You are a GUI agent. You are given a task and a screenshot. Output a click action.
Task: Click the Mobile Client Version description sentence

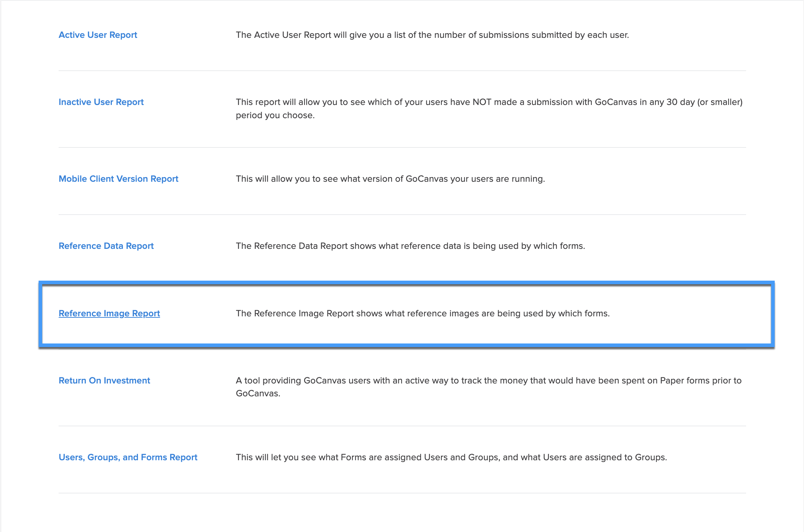[390, 179]
